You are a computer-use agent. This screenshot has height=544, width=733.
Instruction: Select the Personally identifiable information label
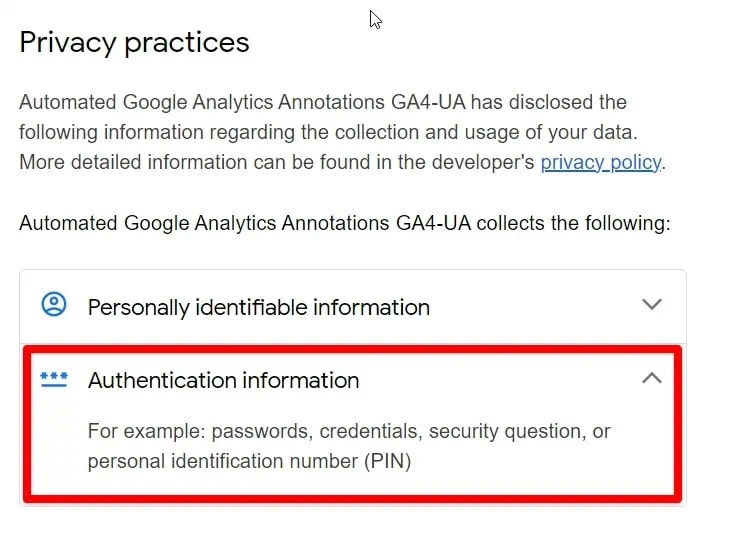(259, 307)
